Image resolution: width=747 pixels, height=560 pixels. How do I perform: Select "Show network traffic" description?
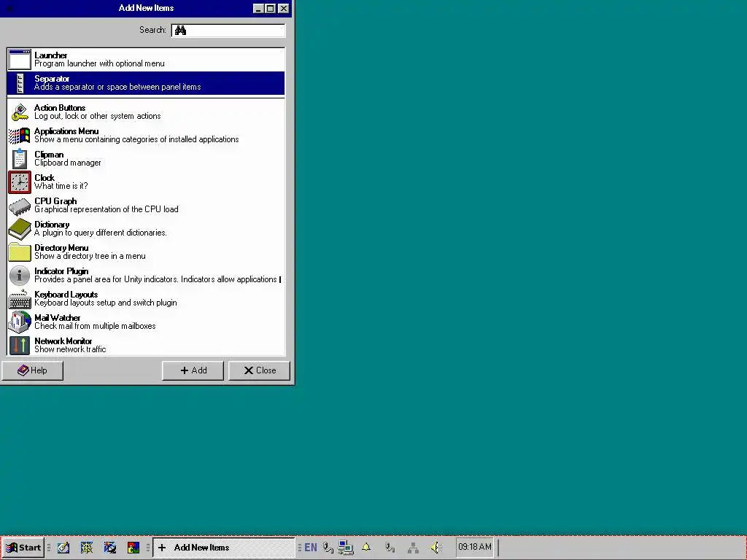[70, 349]
